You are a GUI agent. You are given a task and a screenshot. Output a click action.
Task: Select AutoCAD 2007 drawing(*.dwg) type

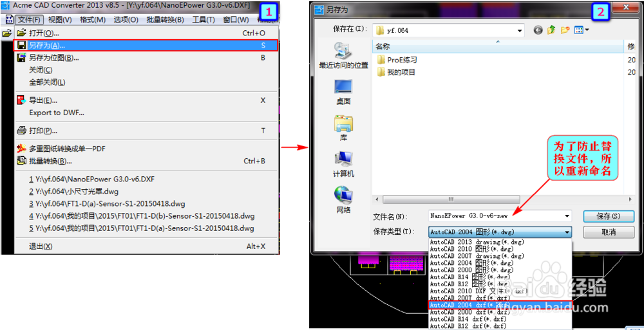(500, 256)
